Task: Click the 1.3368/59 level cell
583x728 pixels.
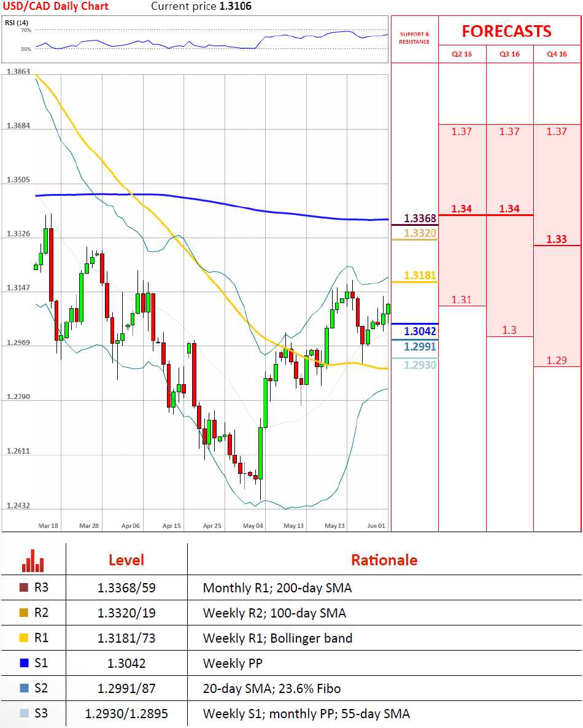Action: click(126, 588)
